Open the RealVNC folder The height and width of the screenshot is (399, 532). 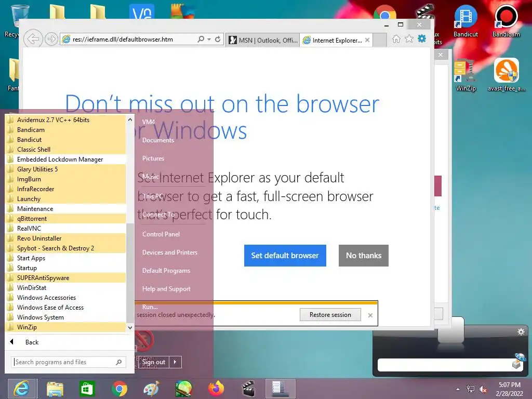pyautogui.click(x=66, y=229)
